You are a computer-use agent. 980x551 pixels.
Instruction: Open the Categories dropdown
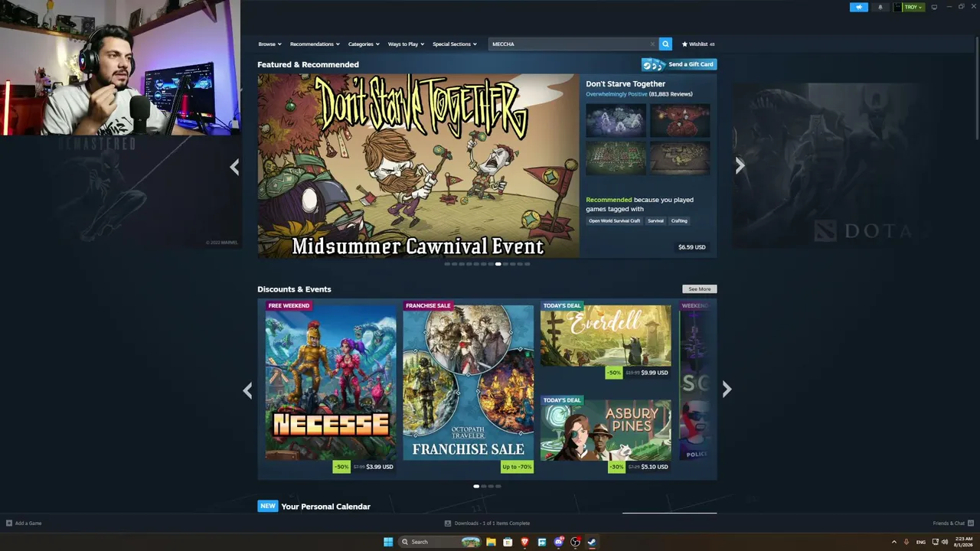pyautogui.click(x=364, y=44)
